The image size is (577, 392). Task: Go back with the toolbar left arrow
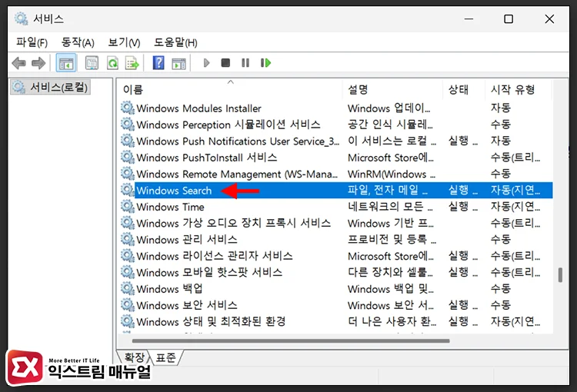pyautogui.click(x=18, y=63)
